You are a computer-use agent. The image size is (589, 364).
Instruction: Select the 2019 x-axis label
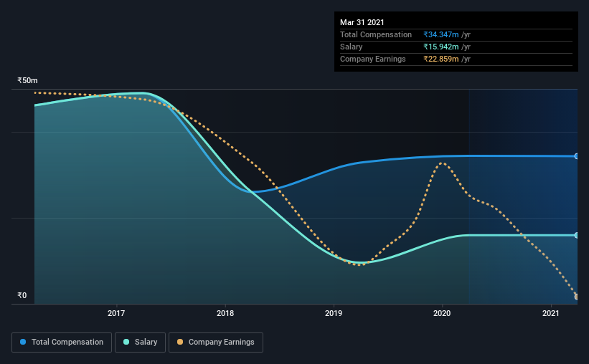pos(334,313)
